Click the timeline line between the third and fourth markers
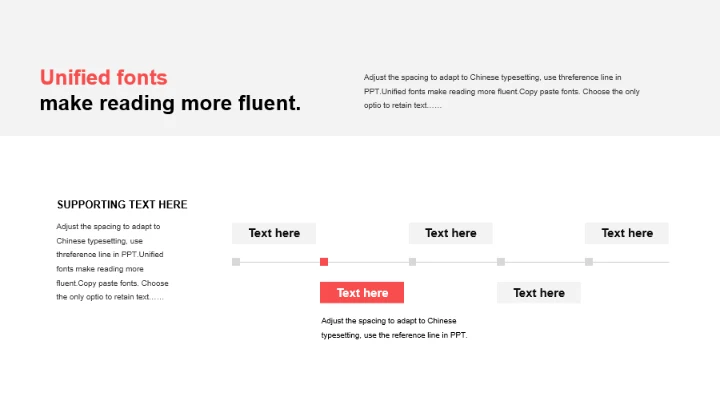This screenshot has width=720, height=404. pyautogui.click(x=457, y=262)
